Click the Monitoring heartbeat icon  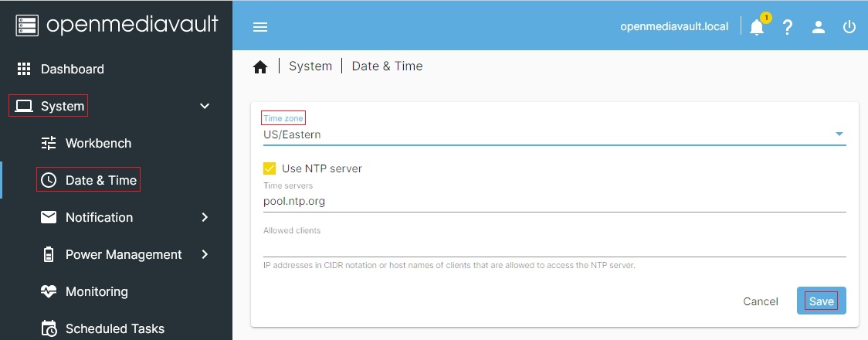[49, 291]
